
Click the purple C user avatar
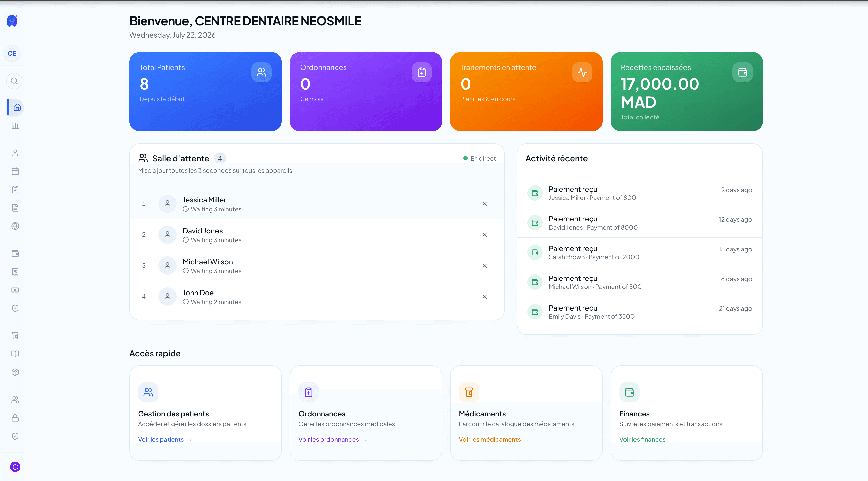click(x=15, y=467)
